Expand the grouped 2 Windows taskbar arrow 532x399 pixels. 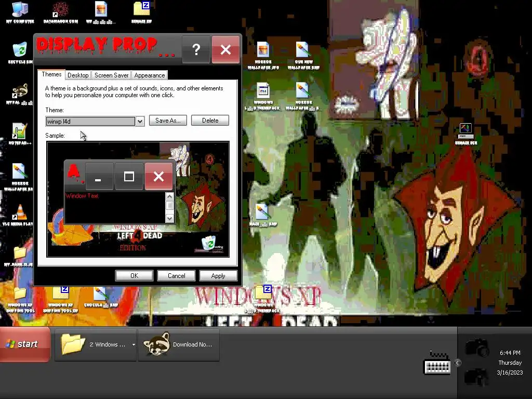[x=134, y=344]
